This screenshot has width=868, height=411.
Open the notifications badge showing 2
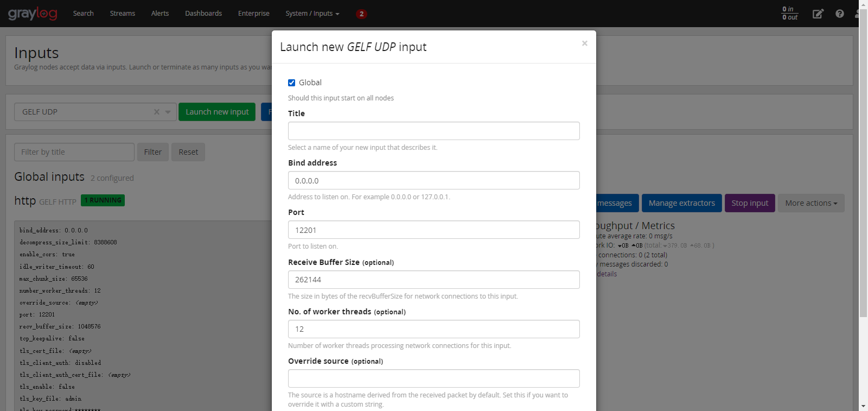(x=361, y=14)
